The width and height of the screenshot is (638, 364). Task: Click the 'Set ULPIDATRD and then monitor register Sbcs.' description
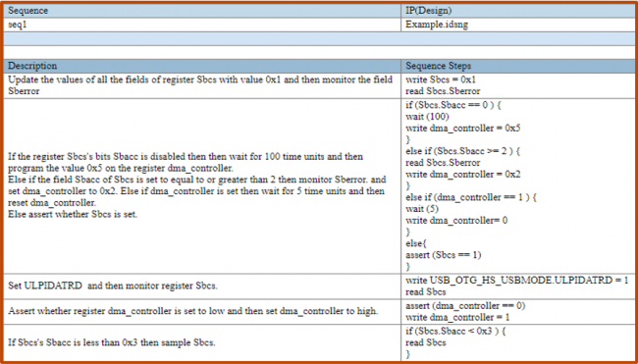pyautogui.click(x=113, y=286)
